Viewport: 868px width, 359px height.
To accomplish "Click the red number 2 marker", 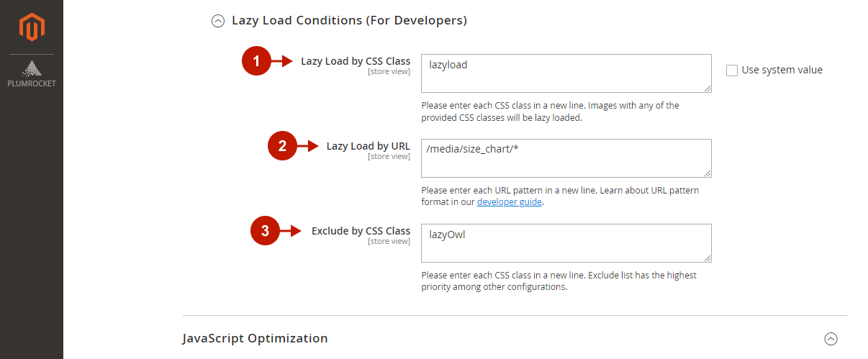I will [282, 146].
